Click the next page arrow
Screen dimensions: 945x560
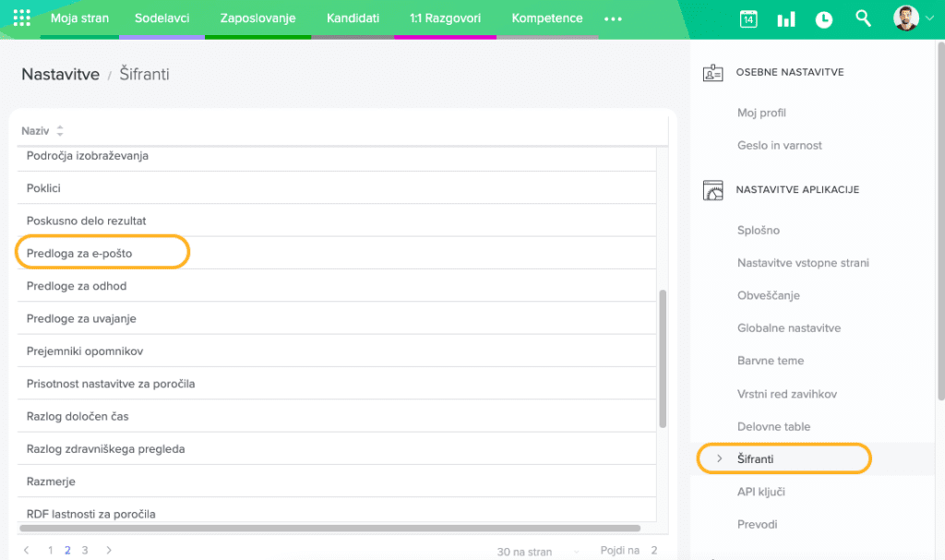pyautogui.click(x=109, y=551)
